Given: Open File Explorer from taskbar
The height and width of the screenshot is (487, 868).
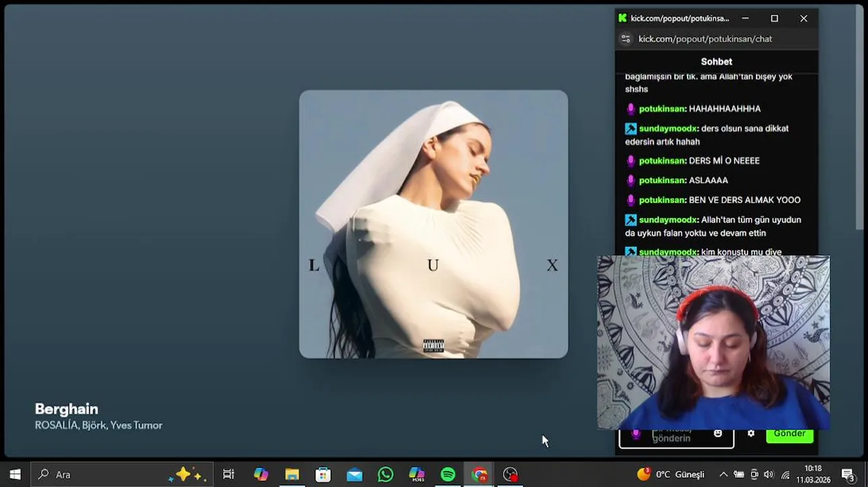Looking at the screenshot, I should coord(292,475).
